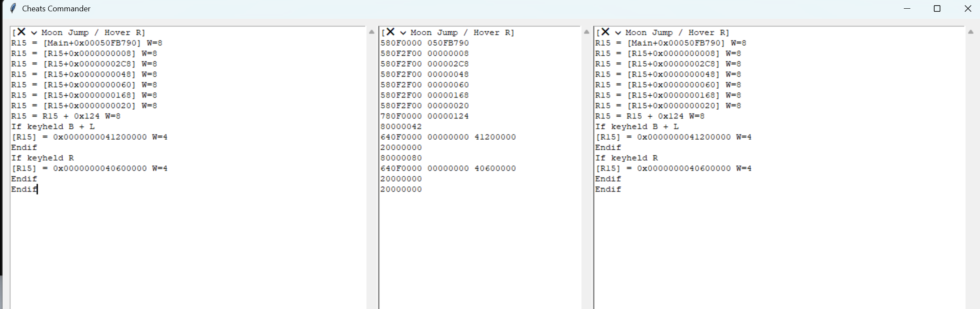Click '[R15] = 0x0000000041200000 W=4' in left pane

(x=89, y=137)
